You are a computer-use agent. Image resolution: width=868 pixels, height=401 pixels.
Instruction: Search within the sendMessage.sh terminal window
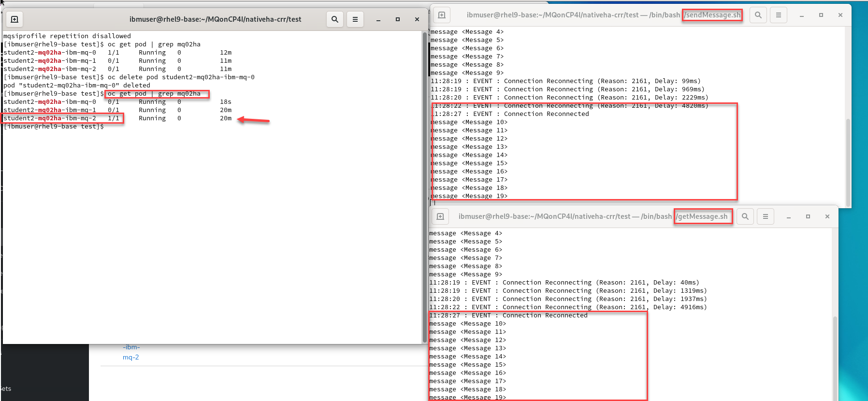(x=758, y=15)
